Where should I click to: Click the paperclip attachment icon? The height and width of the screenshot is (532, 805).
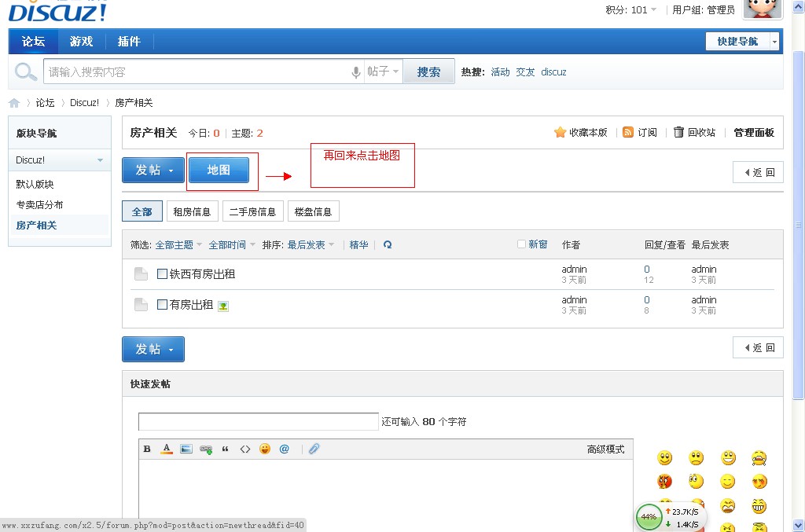314,449
